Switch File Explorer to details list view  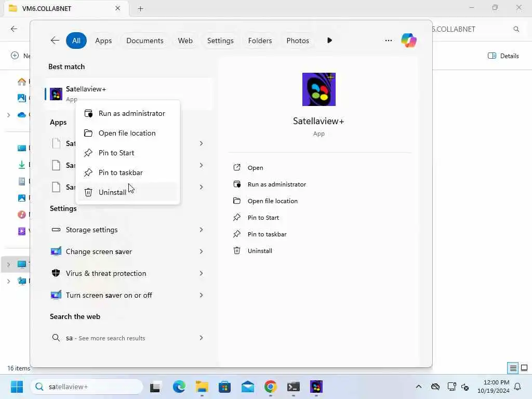[513, 368]
